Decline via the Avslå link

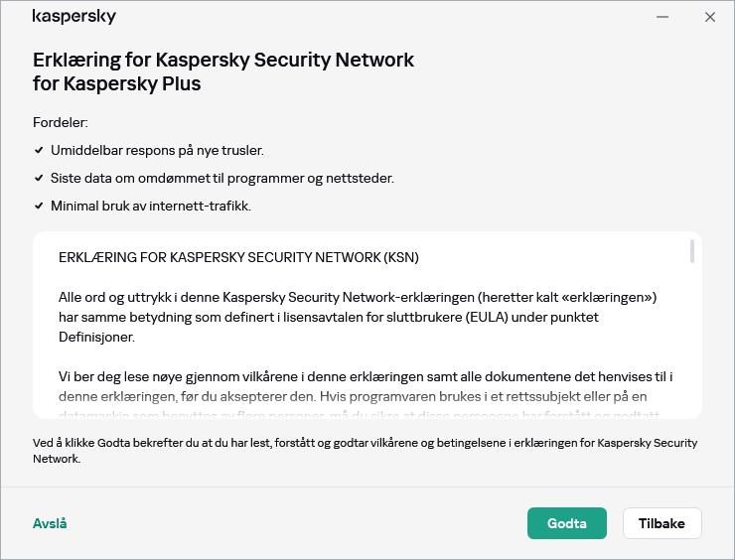tap(50, 523)
